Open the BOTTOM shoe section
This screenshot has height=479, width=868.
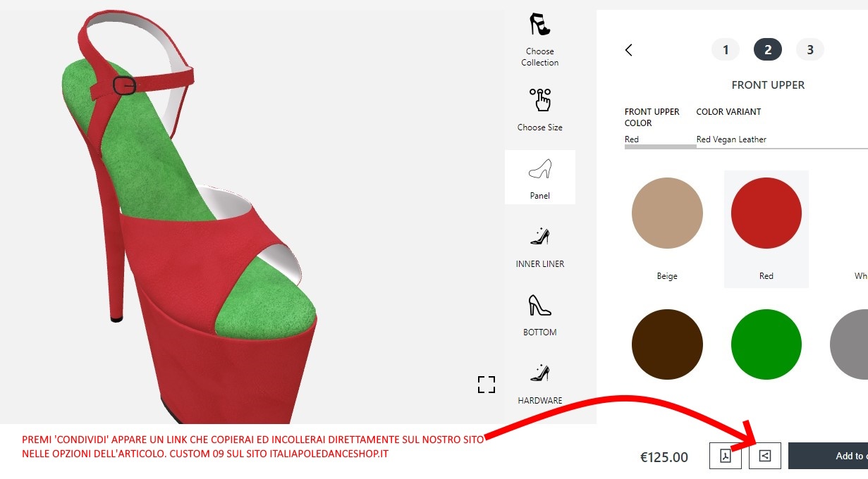click(540, 305)
